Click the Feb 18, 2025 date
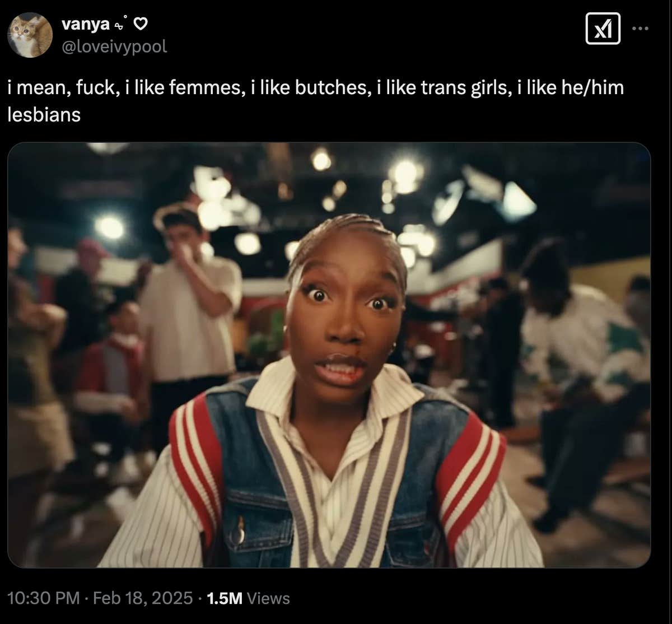The image size is (672, 624). 143,598
